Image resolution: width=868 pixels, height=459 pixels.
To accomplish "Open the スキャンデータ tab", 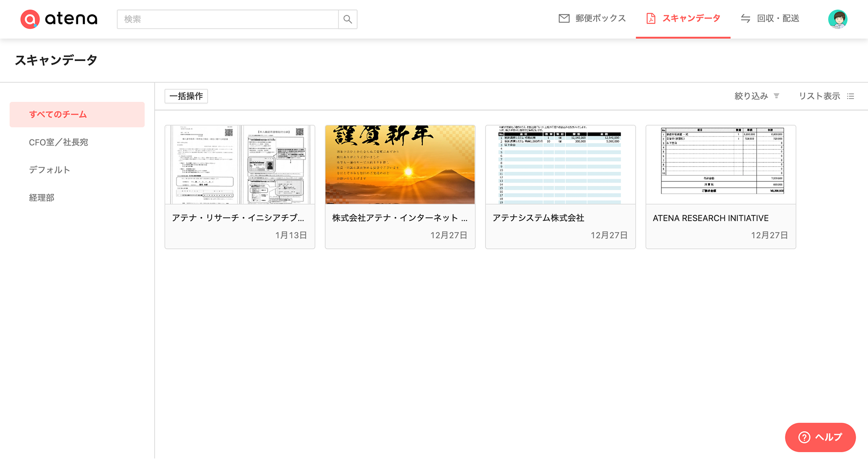I will pyautogui.click(x=683, y=19).
